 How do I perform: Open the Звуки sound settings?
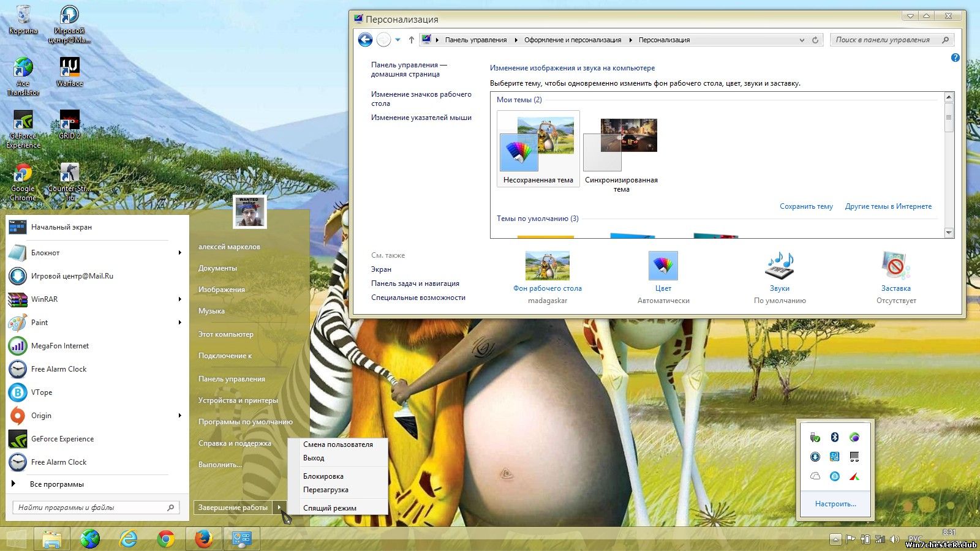pyautogui.click(x=780, y=277)
